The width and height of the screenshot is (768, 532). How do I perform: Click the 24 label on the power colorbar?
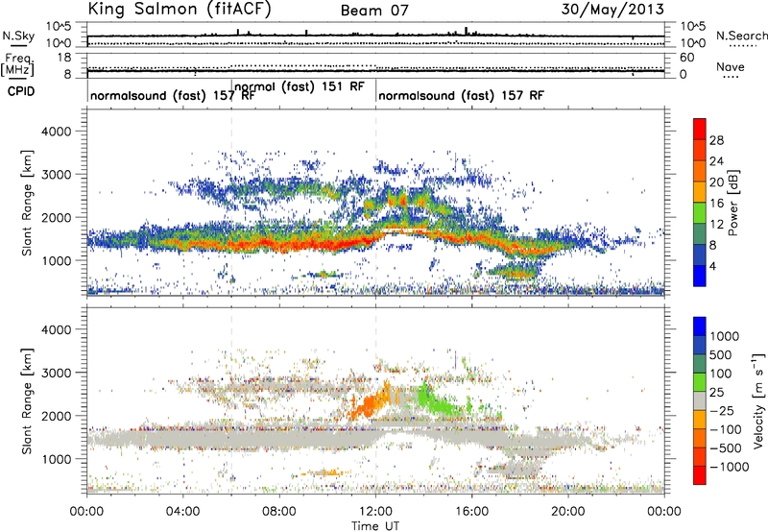(716, 161)
